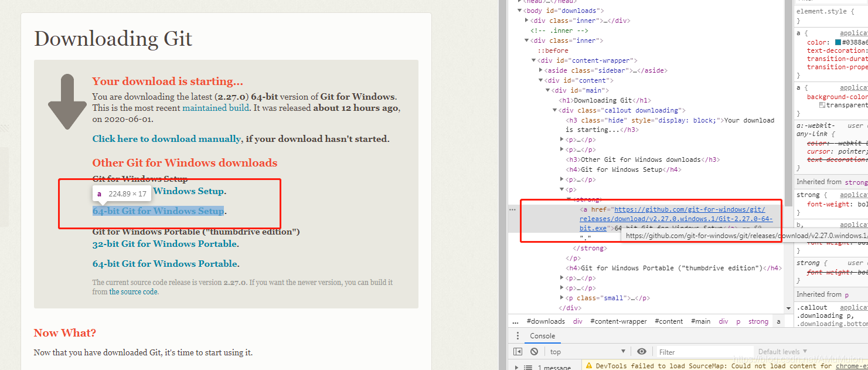Viewport: 868px width, 370px height.
Task: Open the drawer kebab menu beside Console
Action: (517, 336)
